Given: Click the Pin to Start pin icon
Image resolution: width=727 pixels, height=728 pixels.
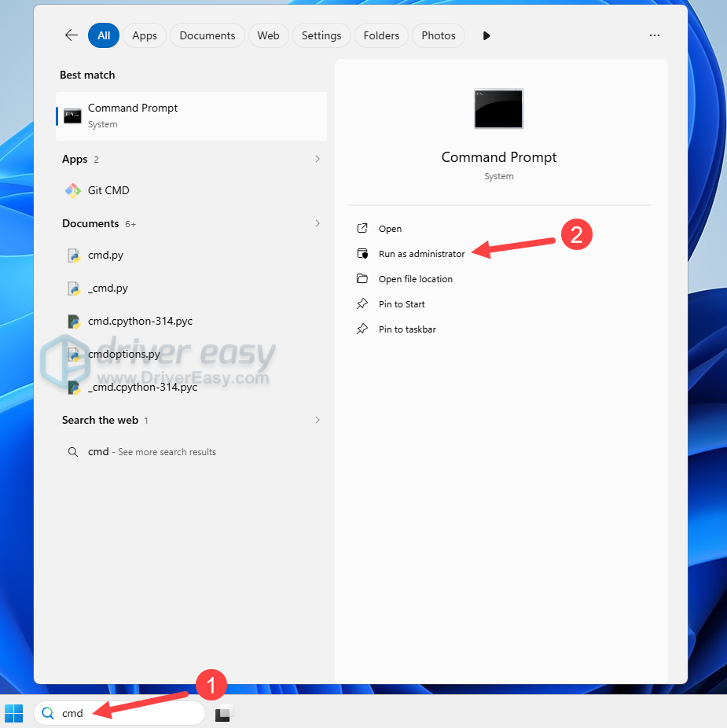Looking at the screenshot, I should click(x=362, y=303).
